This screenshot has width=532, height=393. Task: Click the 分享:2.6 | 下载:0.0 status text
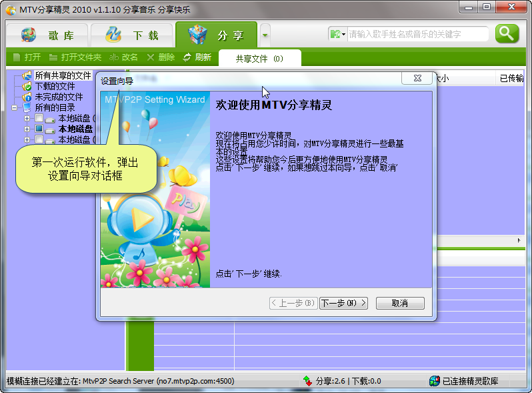pyautogui.click(x=348, y=381)
